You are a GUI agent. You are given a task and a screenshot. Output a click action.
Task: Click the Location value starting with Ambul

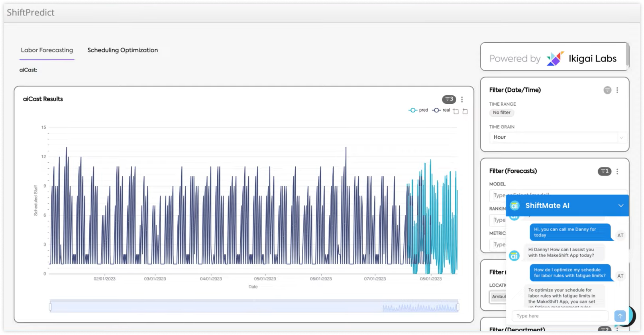(x=498, y=297)
